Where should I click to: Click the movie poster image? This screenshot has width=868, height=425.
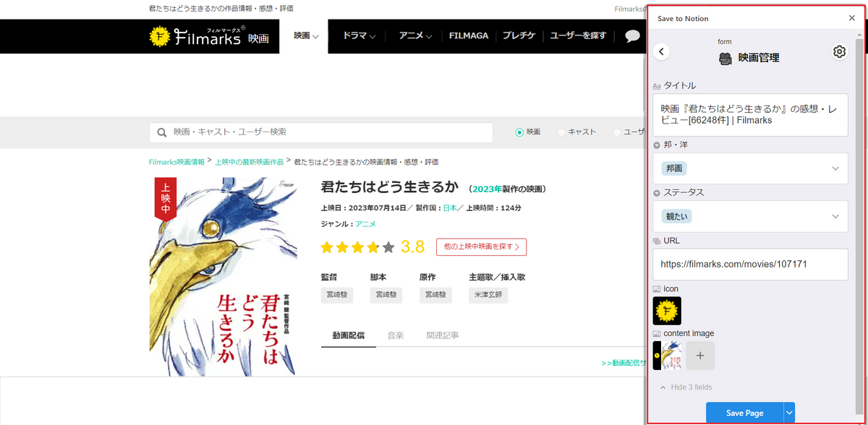pos(223,276)
